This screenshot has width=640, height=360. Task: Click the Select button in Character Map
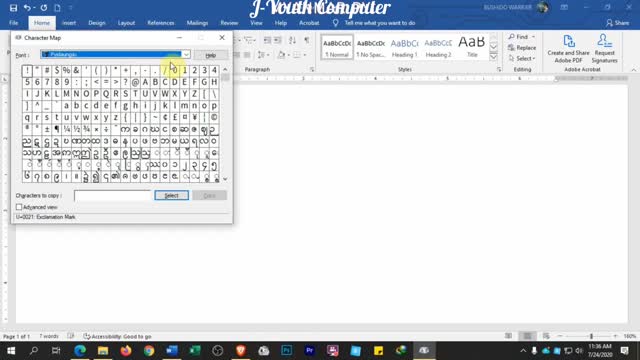(171, 196)
